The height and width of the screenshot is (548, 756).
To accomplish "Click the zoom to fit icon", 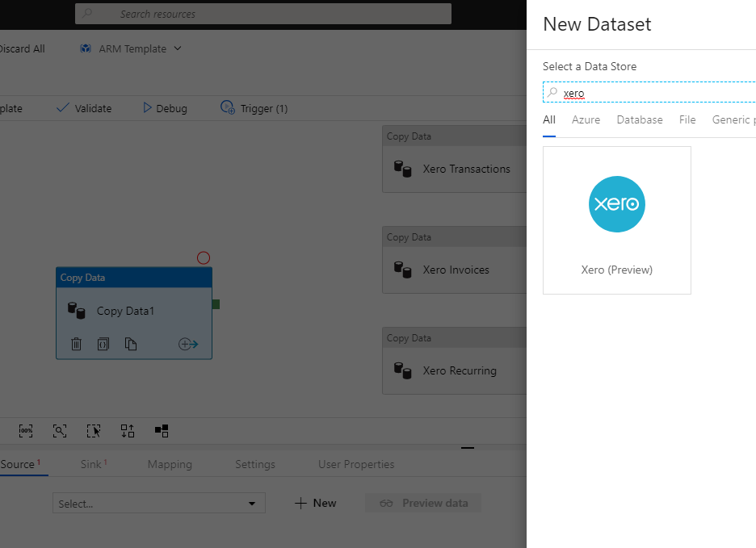I will pyautogui.click(x=60, y=431).
